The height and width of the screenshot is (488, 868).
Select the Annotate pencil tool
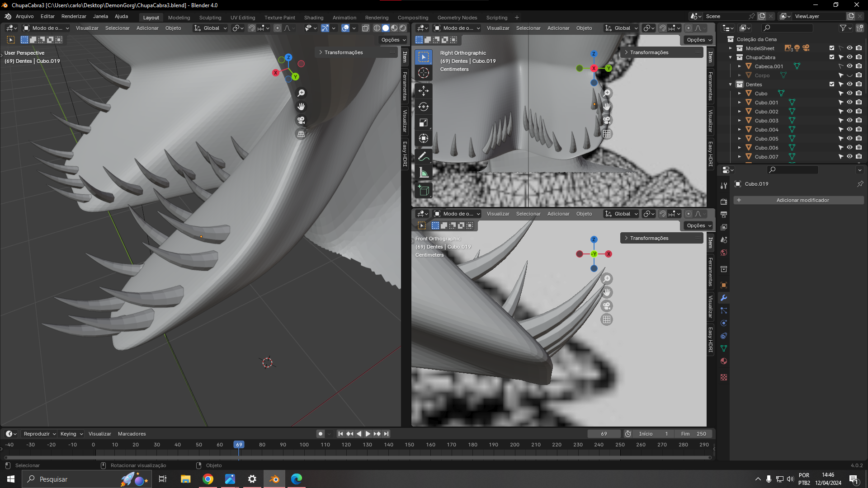point(423,157)
